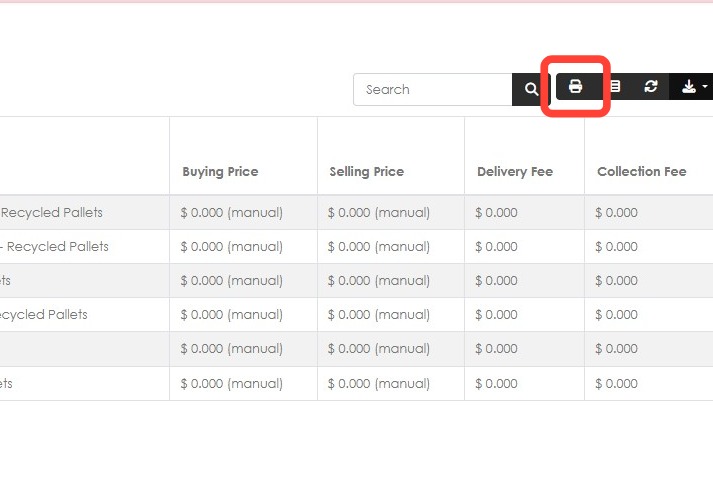This screenshot has width=713, height=487.
Task: Select the last row selling price cell
Action: 391,383
